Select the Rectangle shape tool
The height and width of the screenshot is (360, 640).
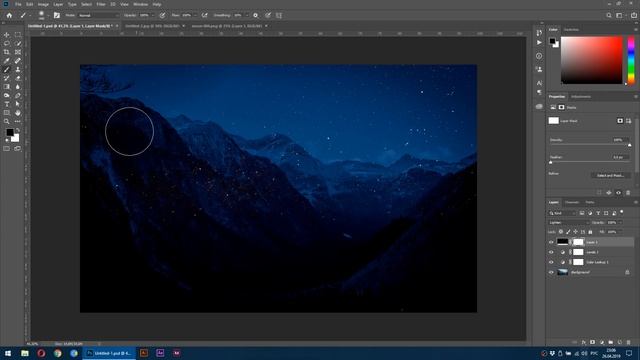7,113
